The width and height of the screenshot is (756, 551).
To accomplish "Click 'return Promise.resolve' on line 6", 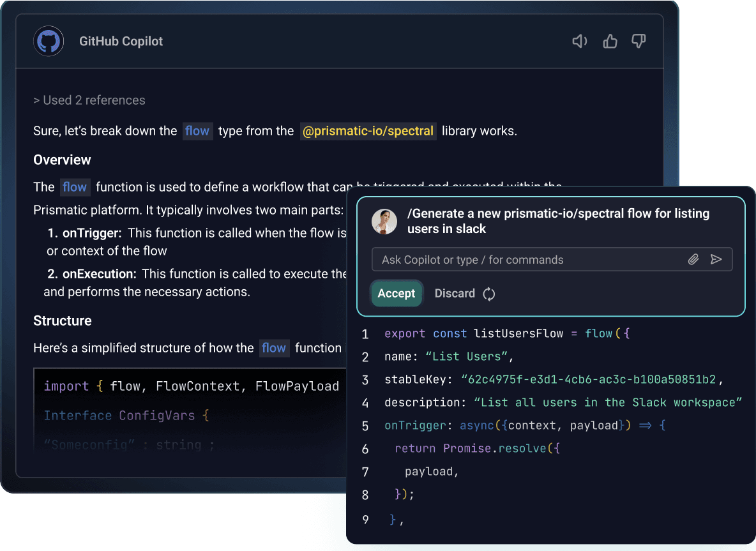I will [x=478, y=449].
